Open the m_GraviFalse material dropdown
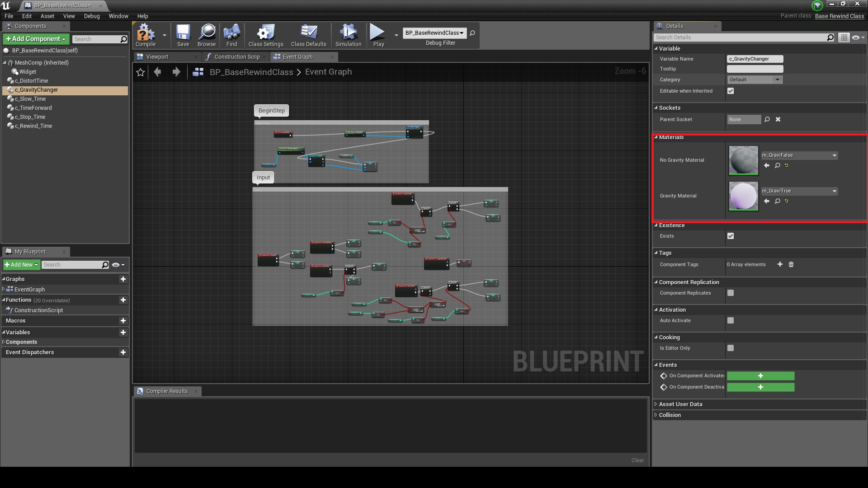 click(x=834, y=155)
